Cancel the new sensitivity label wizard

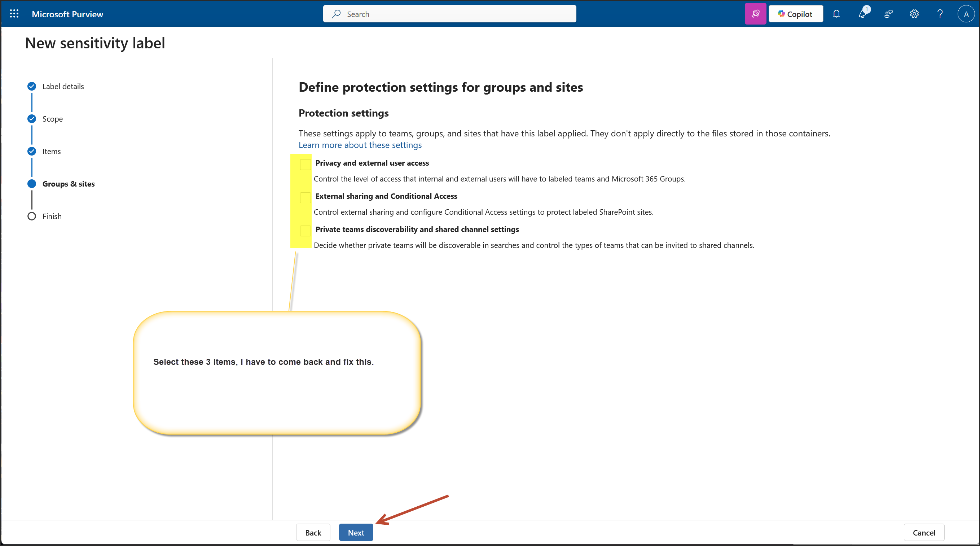[x=924, y=532]
